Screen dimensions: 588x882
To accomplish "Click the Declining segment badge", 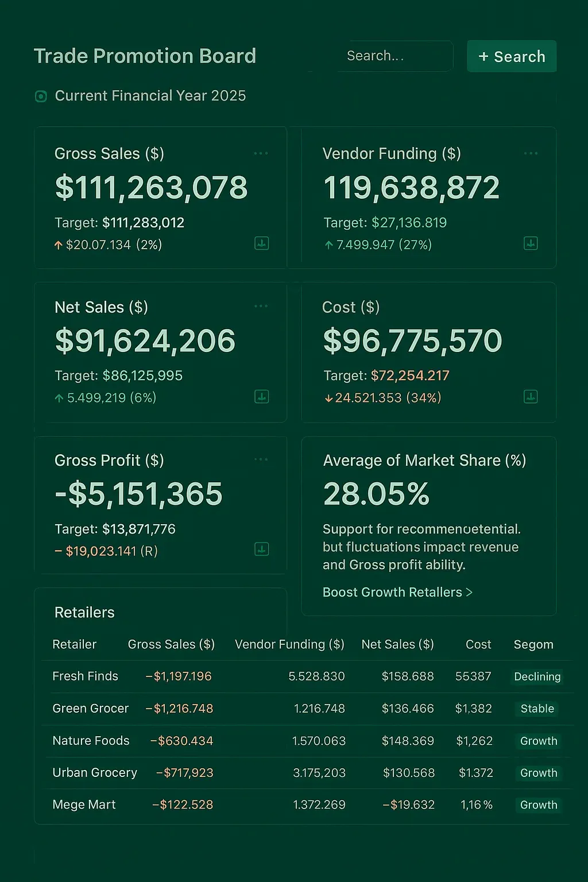I will click(x=537, y=676).
